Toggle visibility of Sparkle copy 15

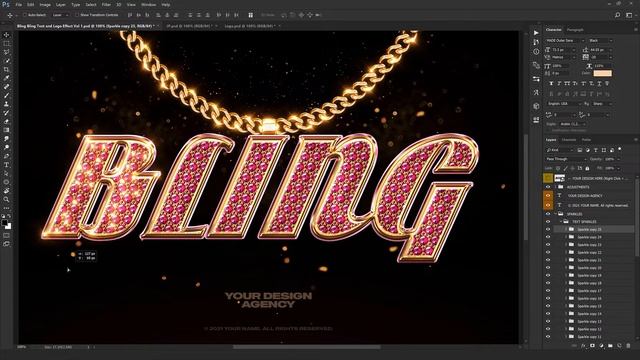(x=548, y=306)
